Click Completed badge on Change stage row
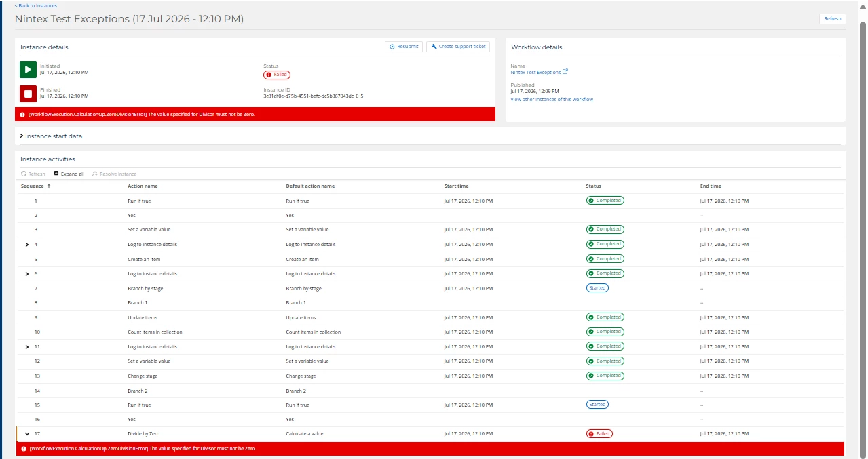This screenshot has width=868, height=459. click(x=605, y=376)
